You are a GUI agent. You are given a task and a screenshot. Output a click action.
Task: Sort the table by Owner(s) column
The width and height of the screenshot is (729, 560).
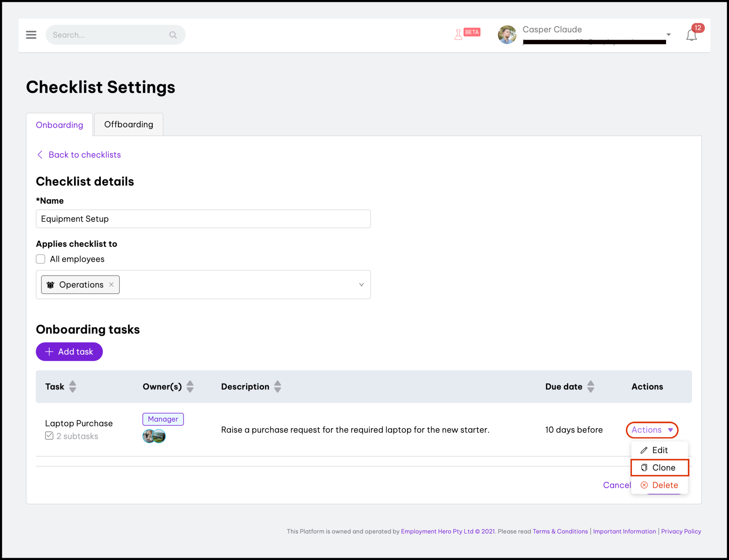point(190,387)
